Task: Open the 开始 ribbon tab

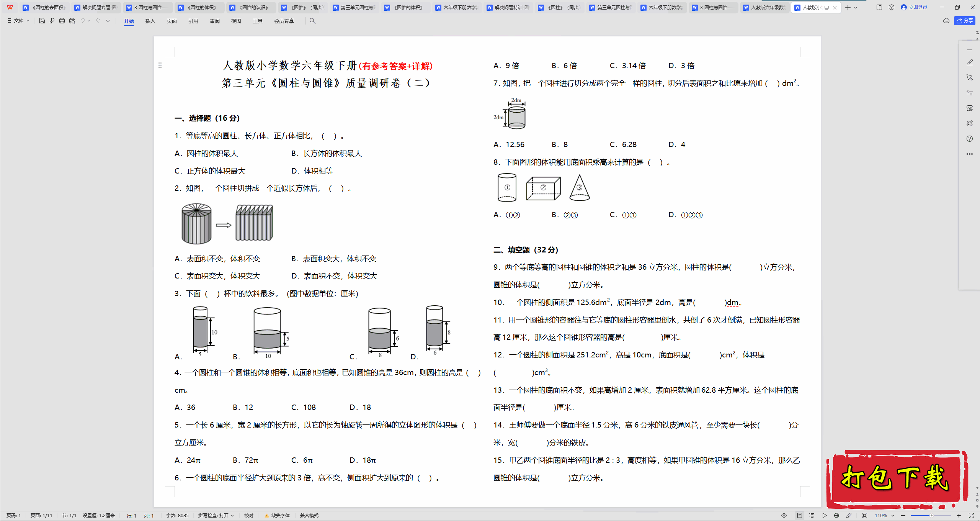Action: [129, 21]
